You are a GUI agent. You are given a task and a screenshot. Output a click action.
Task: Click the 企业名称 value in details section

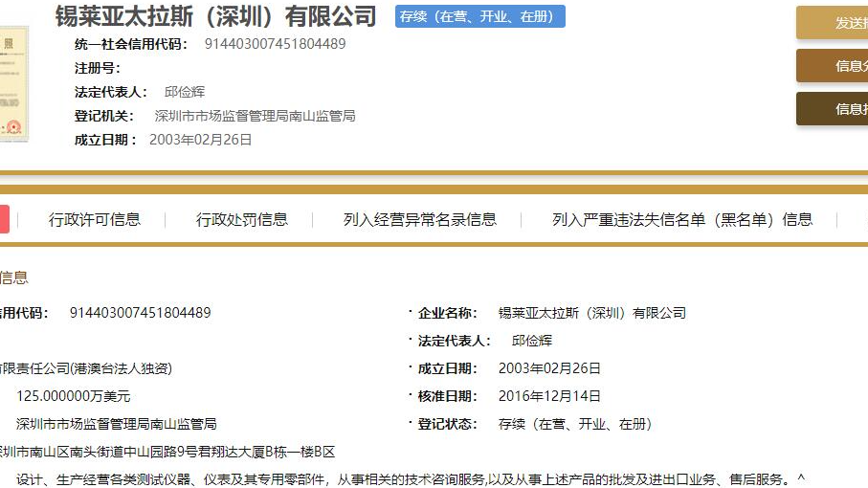[592, 313]
